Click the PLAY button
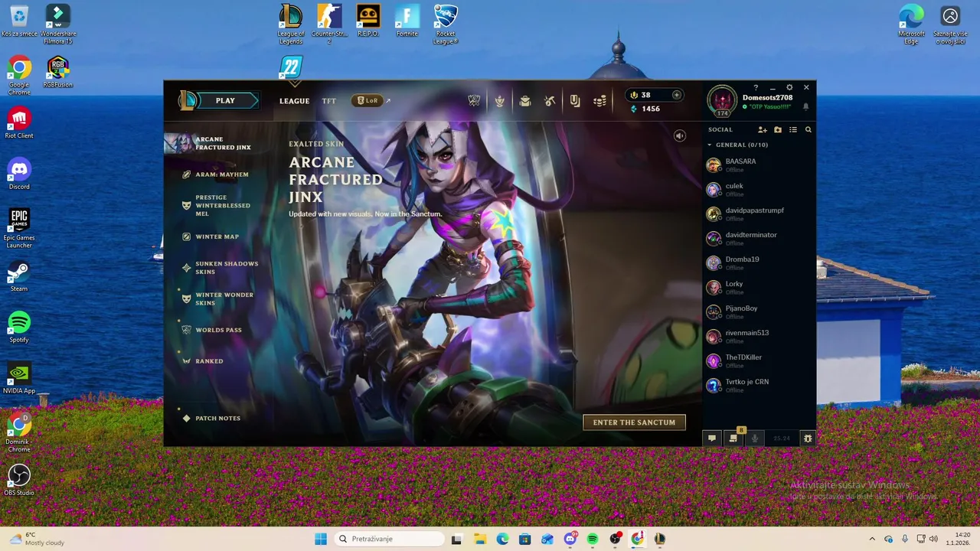Image resolution: width=980 pixels, height=551 pixels. 224,100
